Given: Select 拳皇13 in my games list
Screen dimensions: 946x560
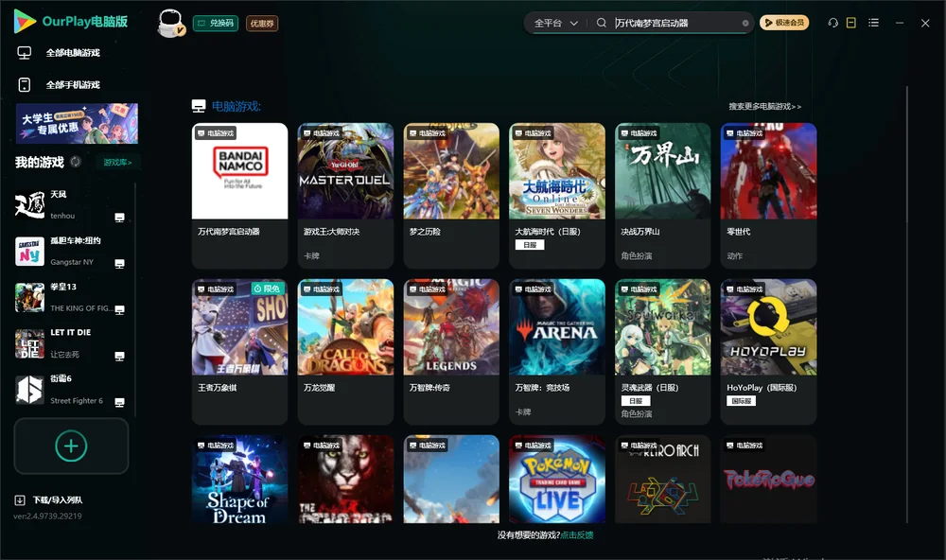Looking at the screenshot, I should click(x=71, y=297).
